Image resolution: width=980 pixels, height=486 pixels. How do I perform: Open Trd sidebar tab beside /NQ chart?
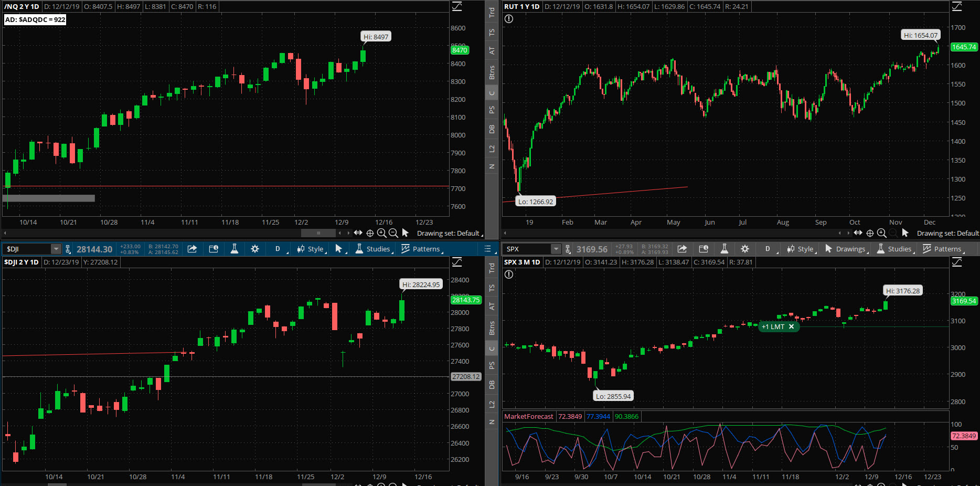click(x=492, y=13)
